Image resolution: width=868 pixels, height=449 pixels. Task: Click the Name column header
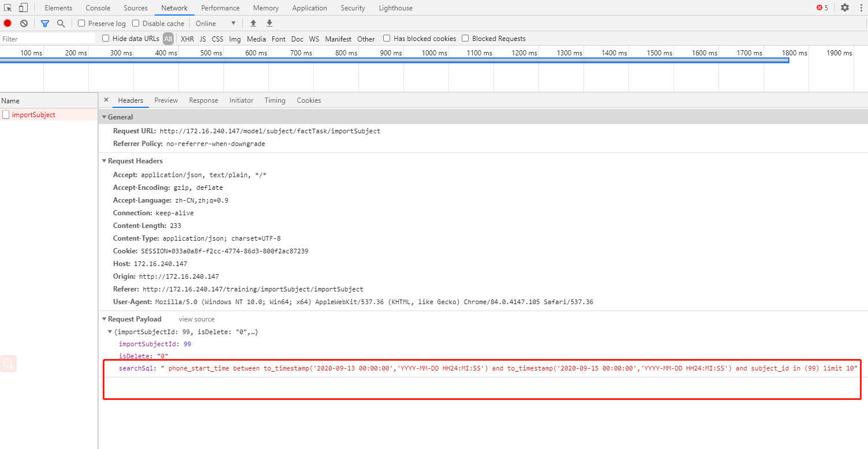point(49,100)
